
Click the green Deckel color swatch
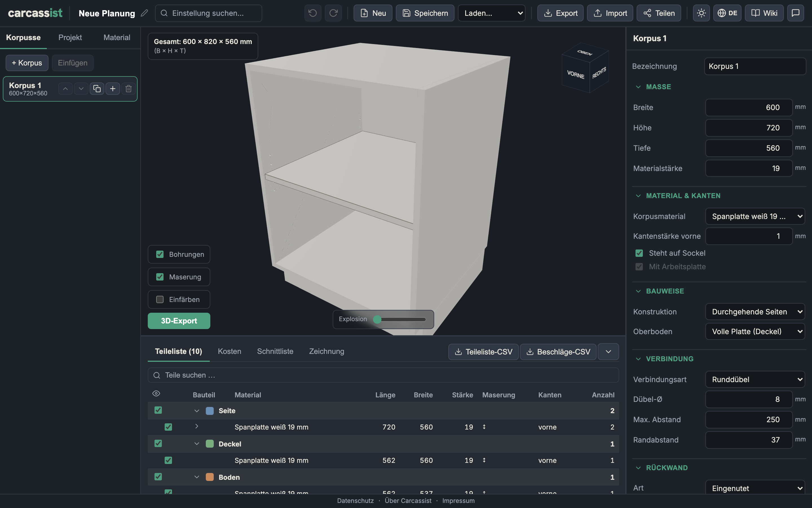click(210, 444)
